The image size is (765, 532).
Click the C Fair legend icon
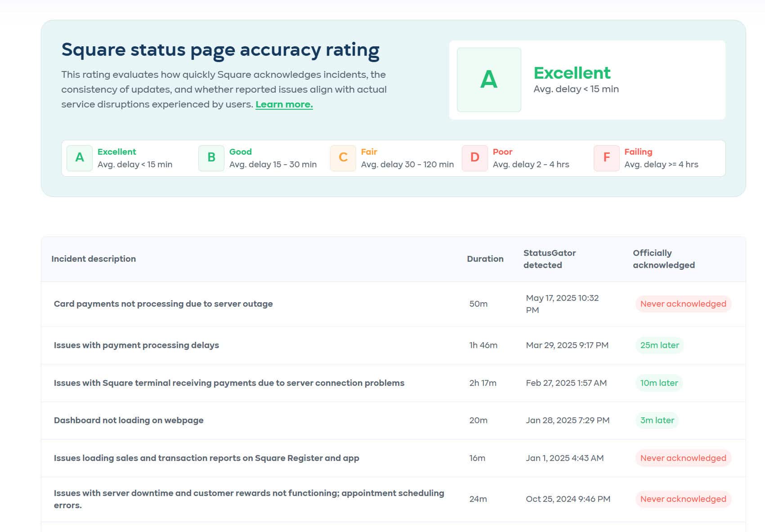click(x=343, y=158)
